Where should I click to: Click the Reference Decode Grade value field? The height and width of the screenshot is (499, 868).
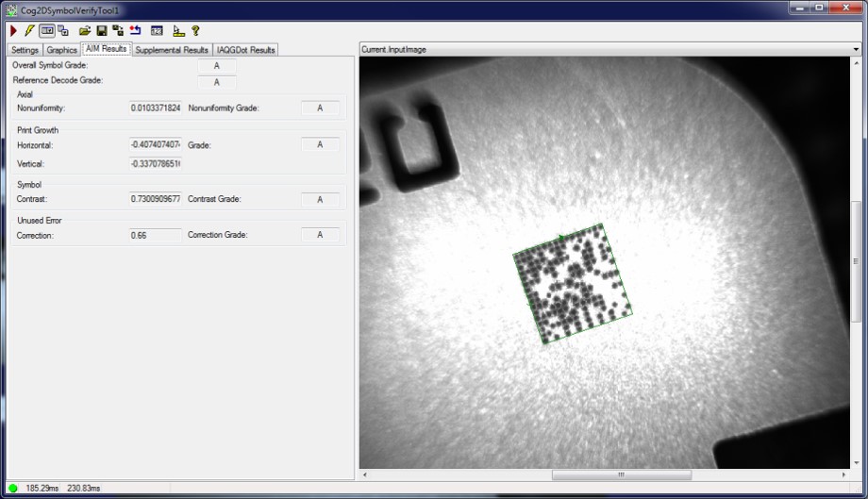[216, 82]
